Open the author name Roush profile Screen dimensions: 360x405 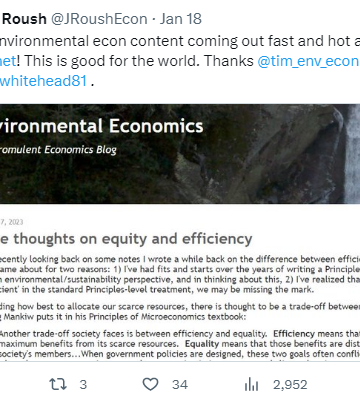pos(24,19)
